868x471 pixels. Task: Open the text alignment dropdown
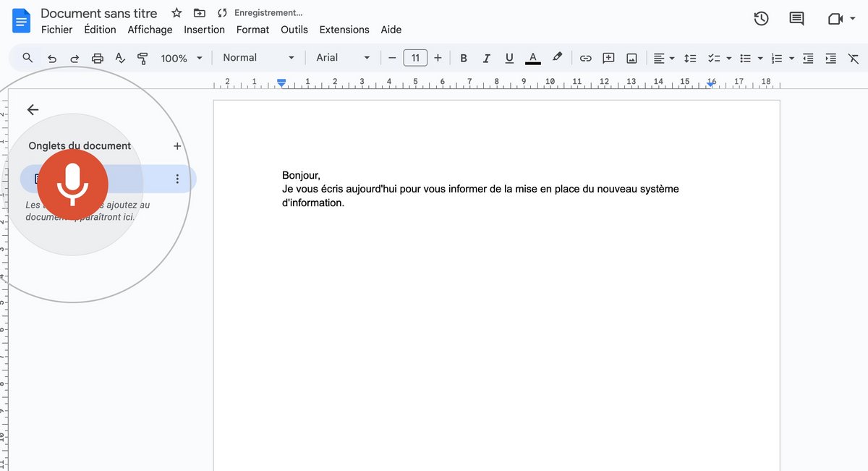pos(664,58)
